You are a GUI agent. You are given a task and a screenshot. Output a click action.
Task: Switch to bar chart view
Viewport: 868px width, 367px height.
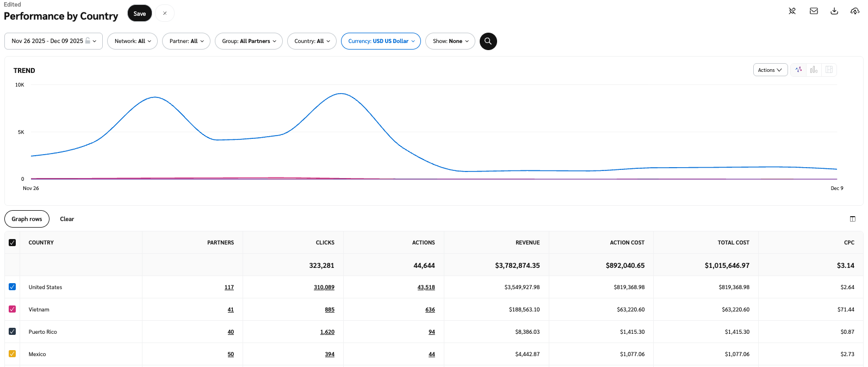(x=814, y=70)
